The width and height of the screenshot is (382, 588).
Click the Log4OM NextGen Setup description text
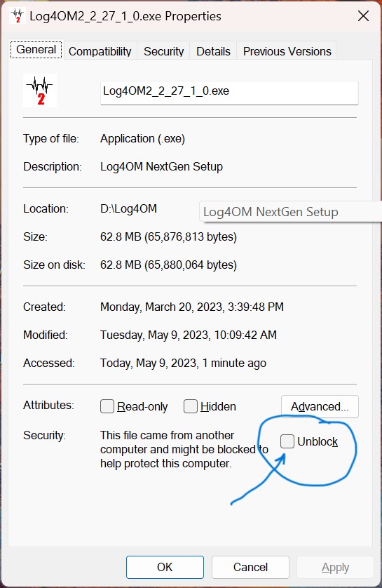(161, 166)
